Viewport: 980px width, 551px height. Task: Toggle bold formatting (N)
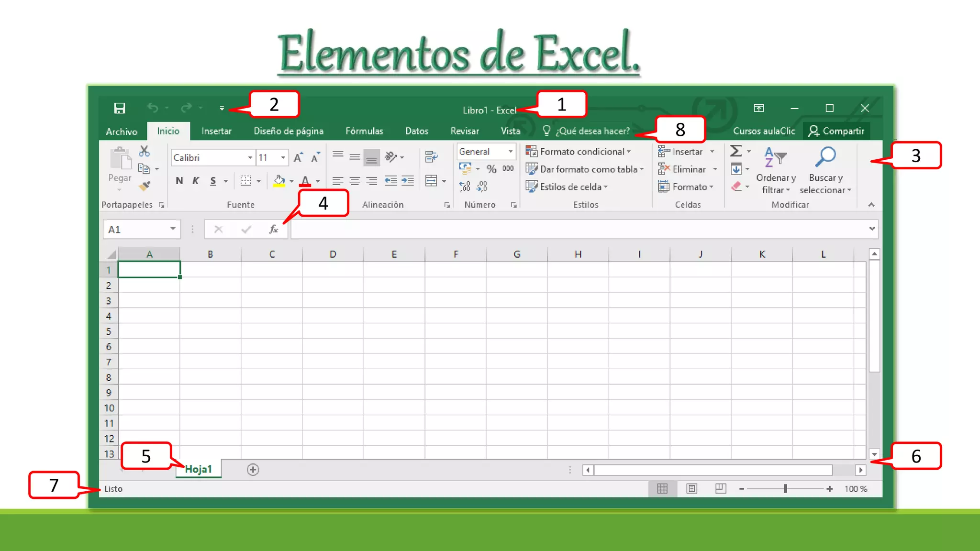coord(179,181)
